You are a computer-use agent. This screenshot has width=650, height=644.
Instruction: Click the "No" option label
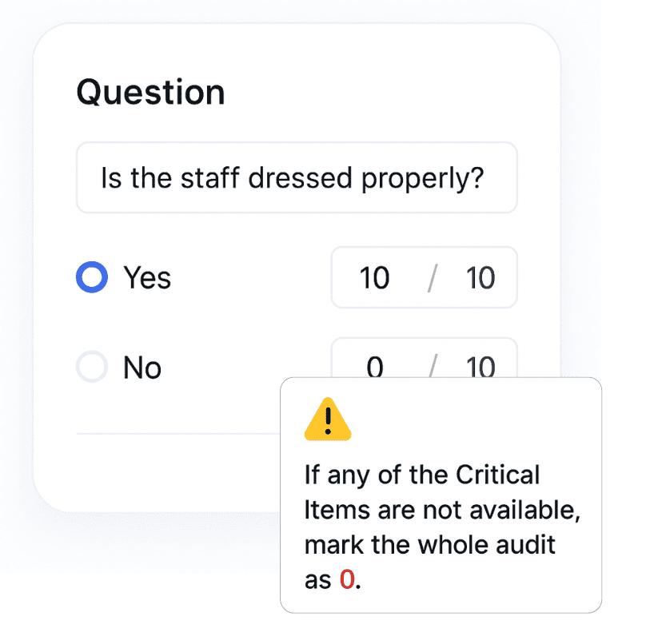(x=142, y=368)
